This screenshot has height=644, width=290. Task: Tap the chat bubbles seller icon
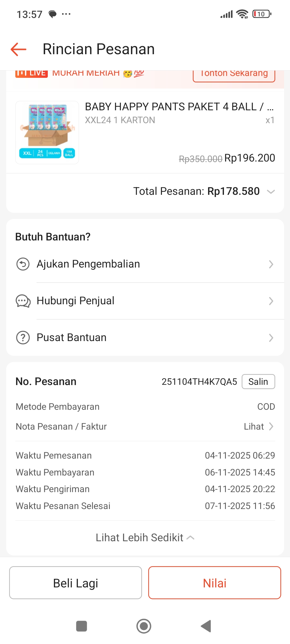coord(23,301)
